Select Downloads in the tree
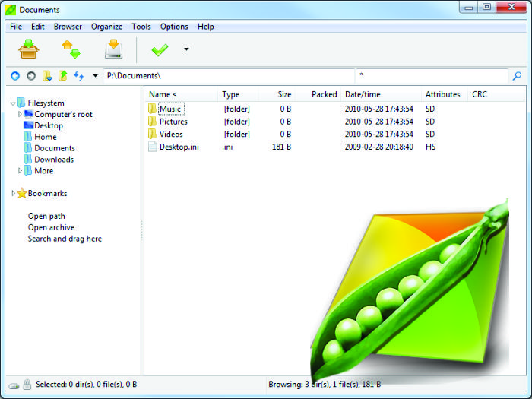 (x=54, y=160)
